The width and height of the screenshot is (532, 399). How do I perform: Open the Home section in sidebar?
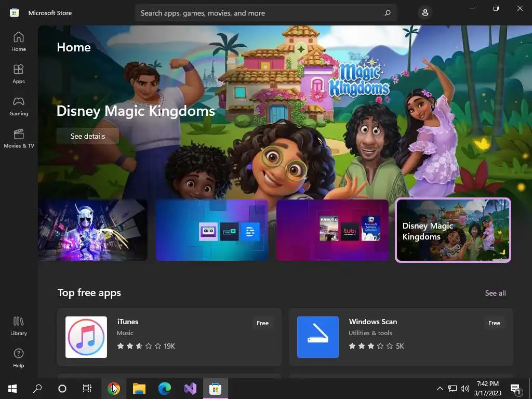tap(19, 42)
